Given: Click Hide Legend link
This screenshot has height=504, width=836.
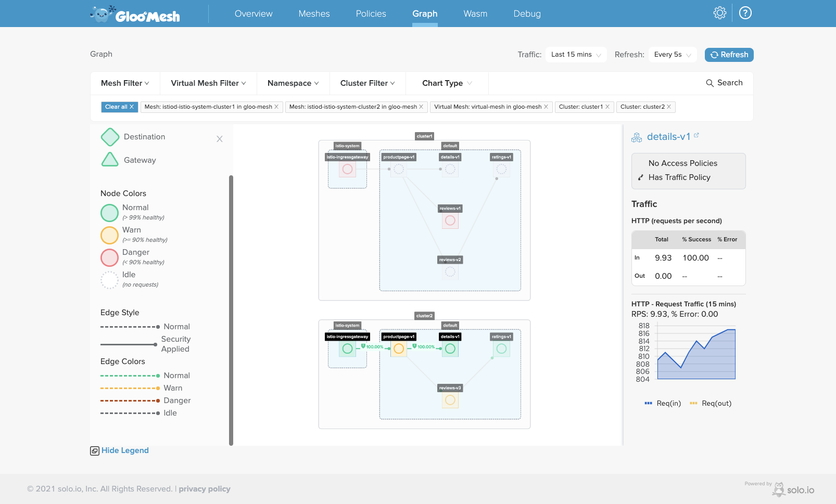Looking at the screenshot, I should point(125,450).
